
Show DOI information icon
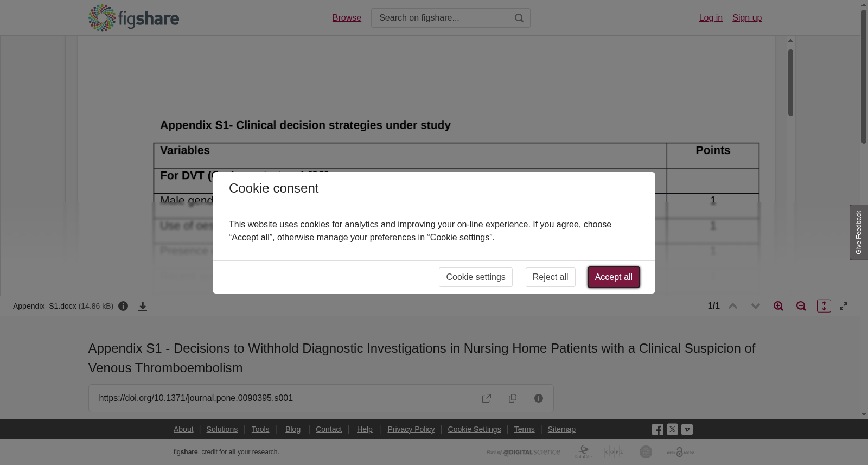pyautogui.click(x=539, y=398)
